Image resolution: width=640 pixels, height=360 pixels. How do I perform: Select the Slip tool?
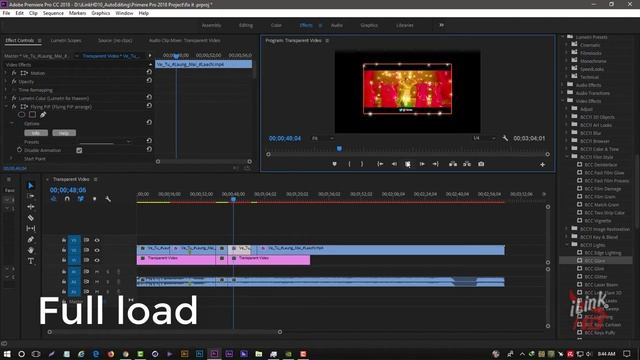(31, 229)
